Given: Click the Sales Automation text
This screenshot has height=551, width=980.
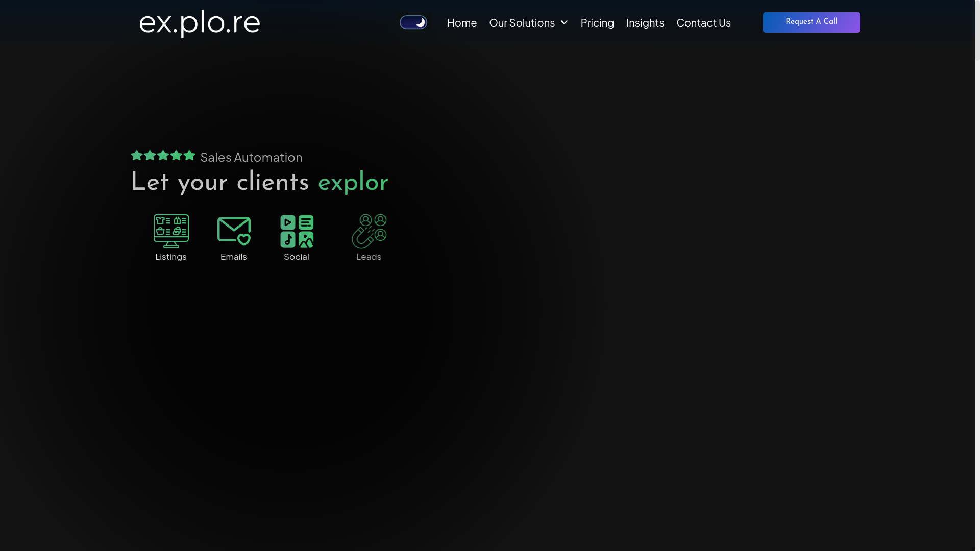Looking at the screenshot, I should point(251,157).
